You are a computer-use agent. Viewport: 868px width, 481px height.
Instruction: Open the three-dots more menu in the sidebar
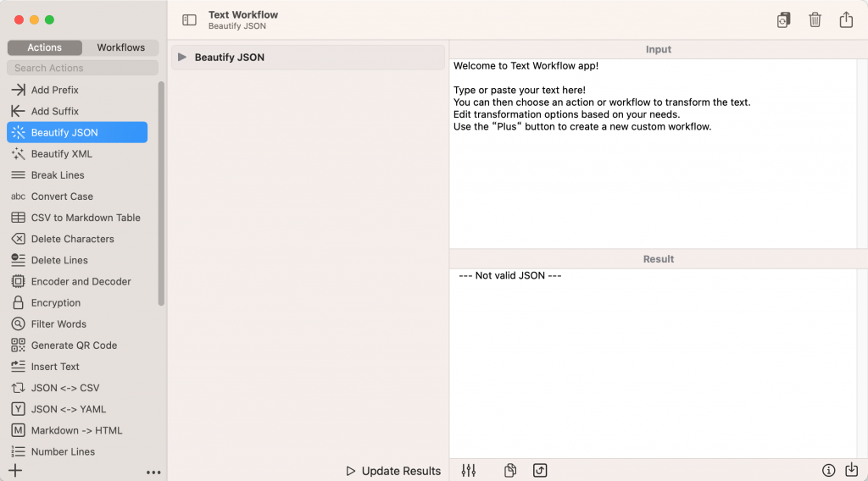pos(153,473)
